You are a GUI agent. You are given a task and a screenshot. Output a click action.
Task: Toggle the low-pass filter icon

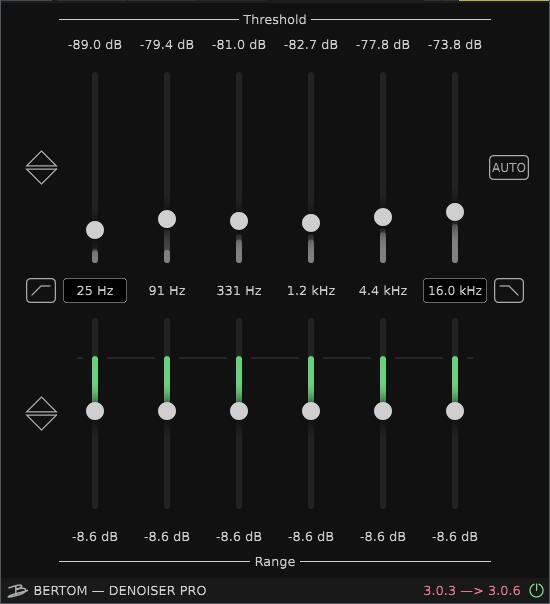[509, 290]
